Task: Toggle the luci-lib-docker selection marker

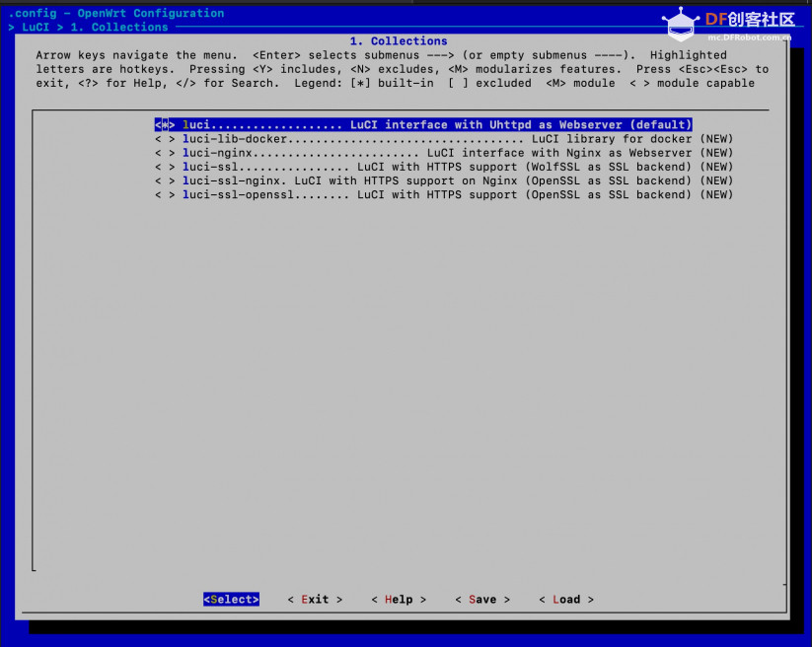Action: [x=165, y=139]
